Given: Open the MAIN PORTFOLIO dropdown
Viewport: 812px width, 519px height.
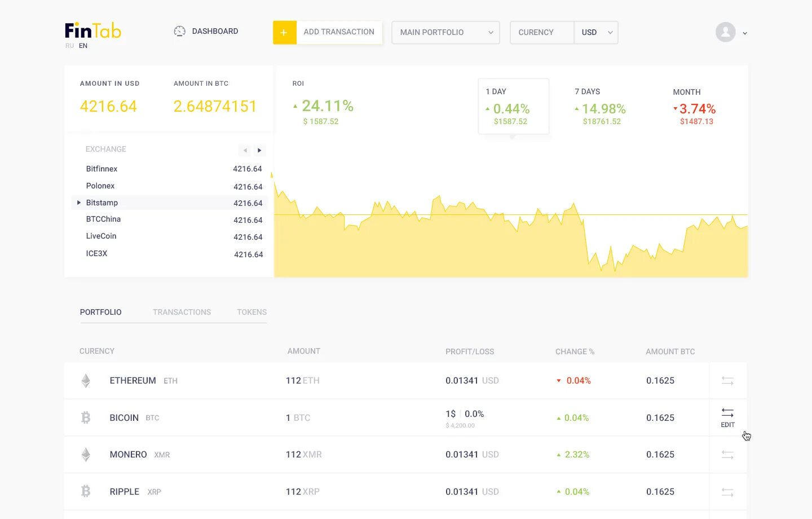Looking at the screenshot, I should pos(445,32).
